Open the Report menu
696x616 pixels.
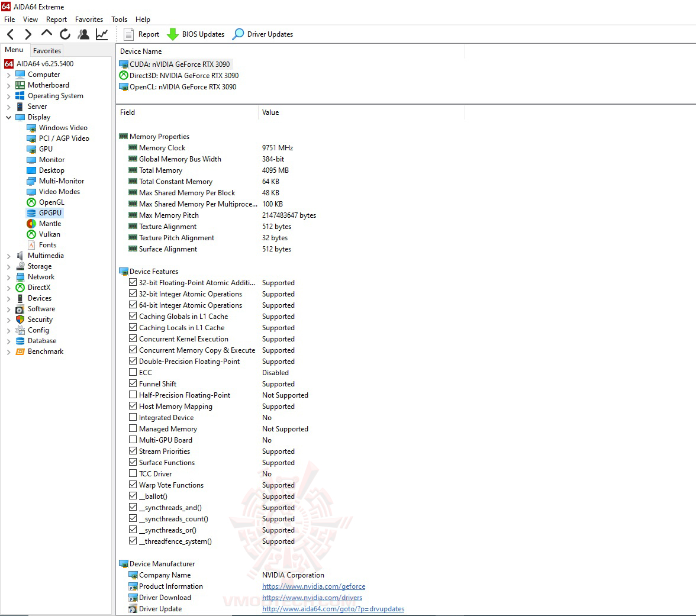click(x=56, y=20)
